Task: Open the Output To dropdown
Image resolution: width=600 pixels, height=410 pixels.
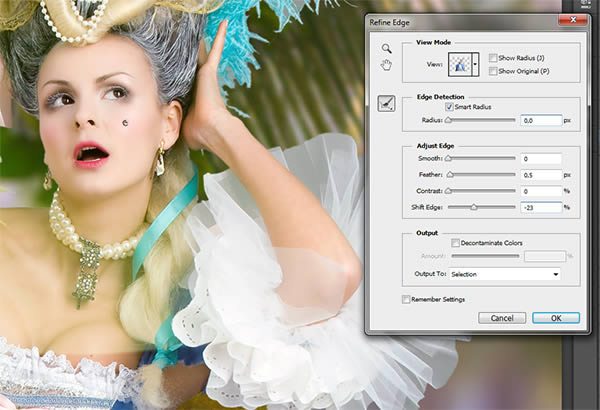Action: (505, 274)
